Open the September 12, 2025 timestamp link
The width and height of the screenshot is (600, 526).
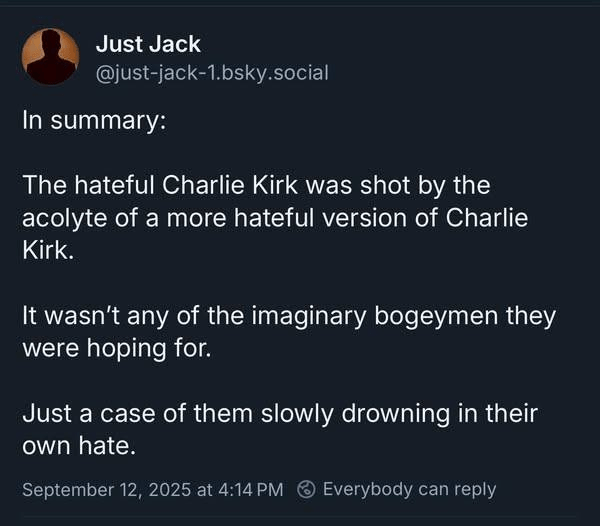[152, 489]
